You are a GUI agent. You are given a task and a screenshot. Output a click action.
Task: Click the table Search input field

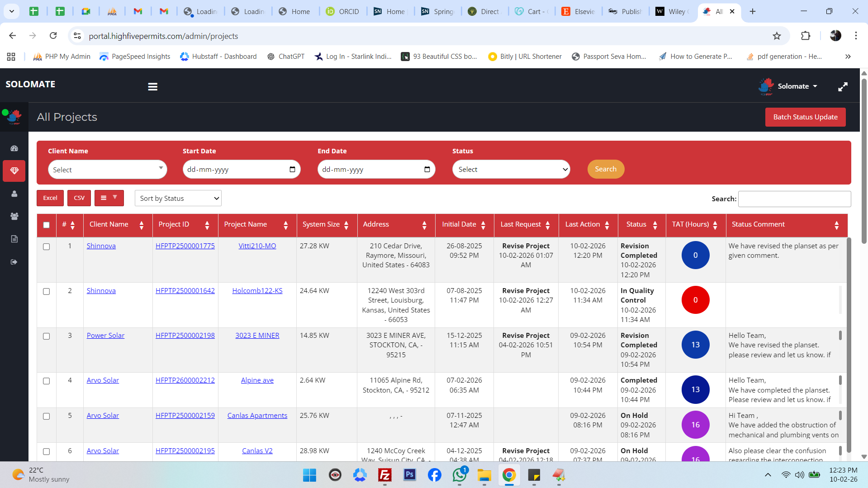pyautogui.click(x=794, y=199)
